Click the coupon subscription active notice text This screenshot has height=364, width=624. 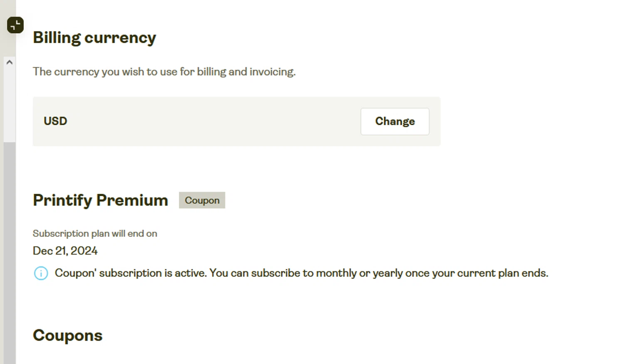coord(301,273)
